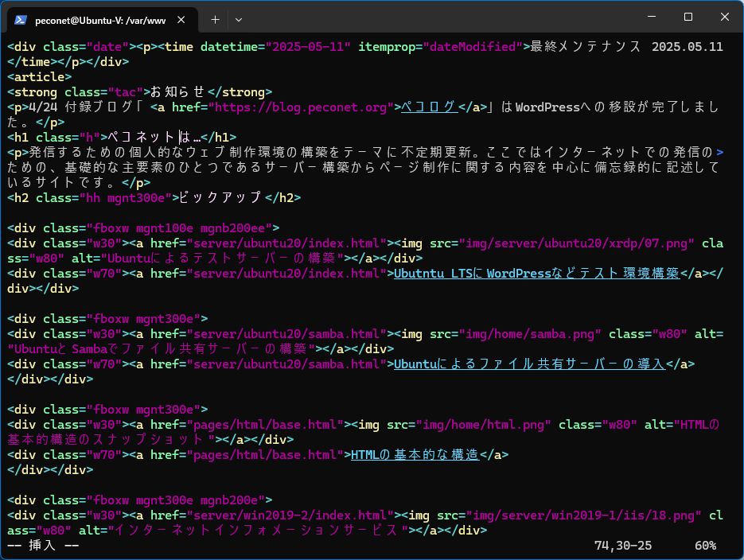Click the -- 挿入 -- mode indicator
Screen dimensions: 744x560
click(43, 546)
